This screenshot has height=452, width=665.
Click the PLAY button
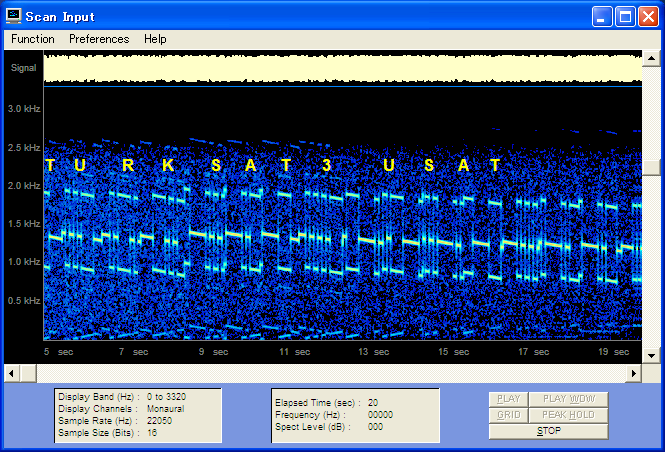(509, 399)
